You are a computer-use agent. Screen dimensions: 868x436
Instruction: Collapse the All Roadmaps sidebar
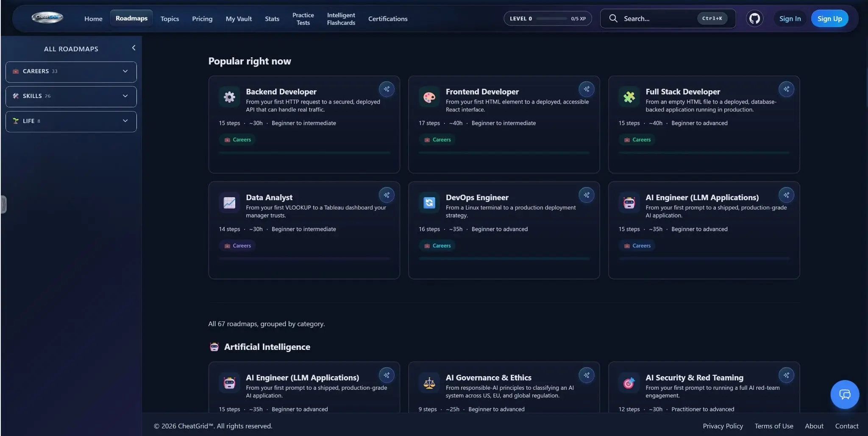coord(134,48)
